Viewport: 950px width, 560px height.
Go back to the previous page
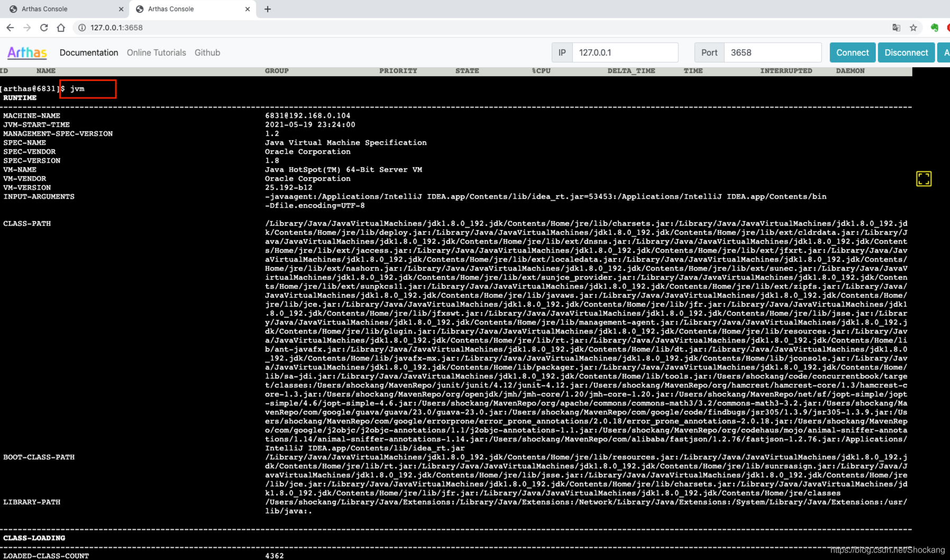[x=10, y=27]
